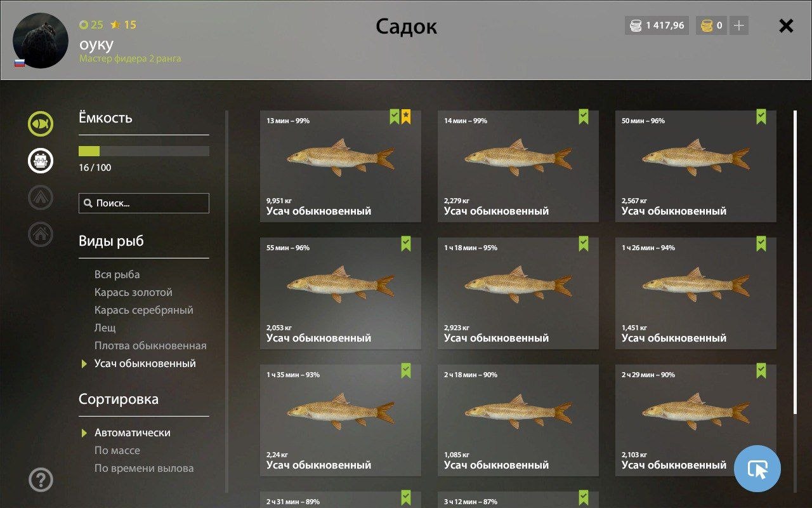
Task: Click the player avatar picture
Action: [x=41, y=40]
